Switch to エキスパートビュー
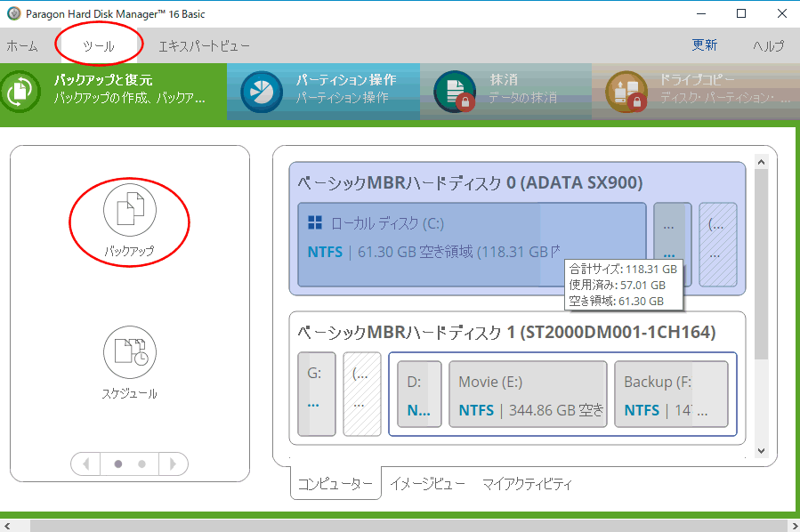800x532 pixels. (x=204, y=45)
